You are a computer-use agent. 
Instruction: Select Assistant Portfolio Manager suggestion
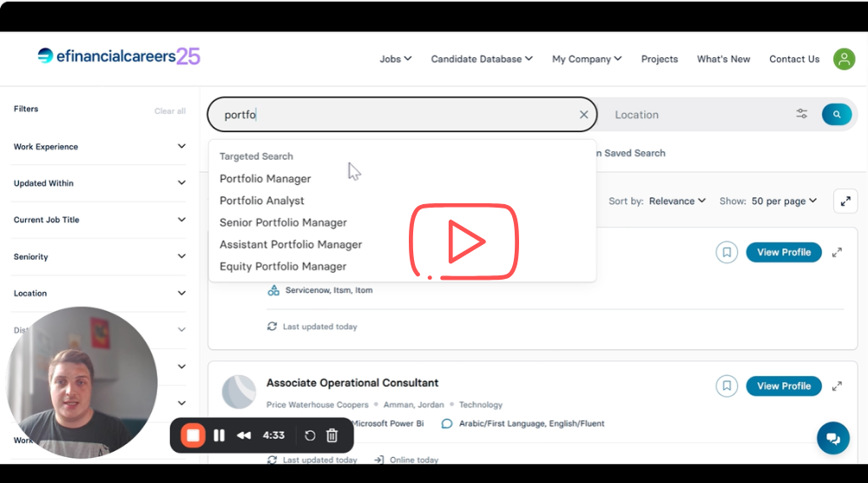[291, 244]
